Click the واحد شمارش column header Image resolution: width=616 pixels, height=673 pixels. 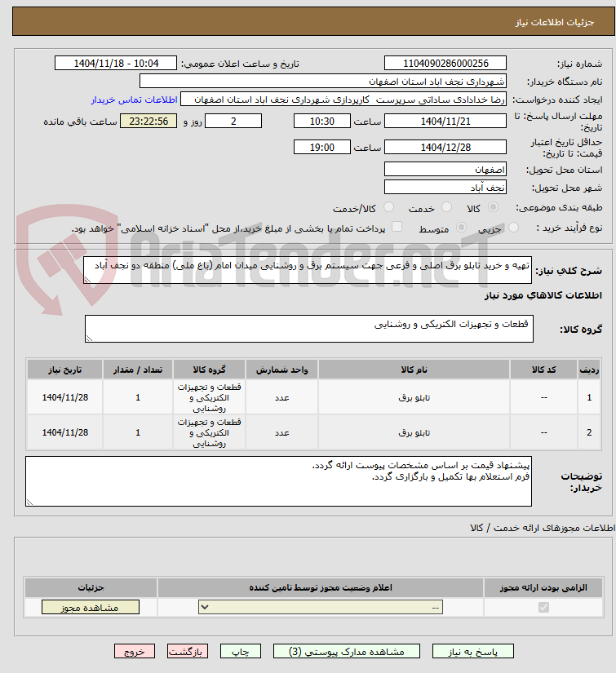point(281,370)
